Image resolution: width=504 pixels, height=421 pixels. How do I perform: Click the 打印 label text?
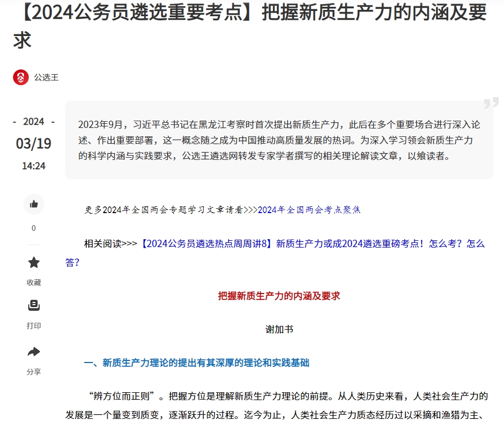tap(34, 326)
